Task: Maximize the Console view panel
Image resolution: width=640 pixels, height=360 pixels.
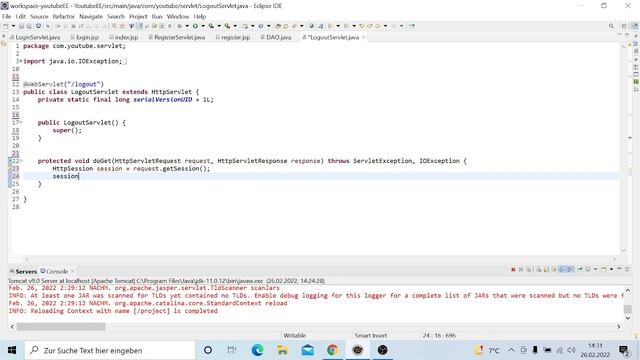Action: pos(627,269)
